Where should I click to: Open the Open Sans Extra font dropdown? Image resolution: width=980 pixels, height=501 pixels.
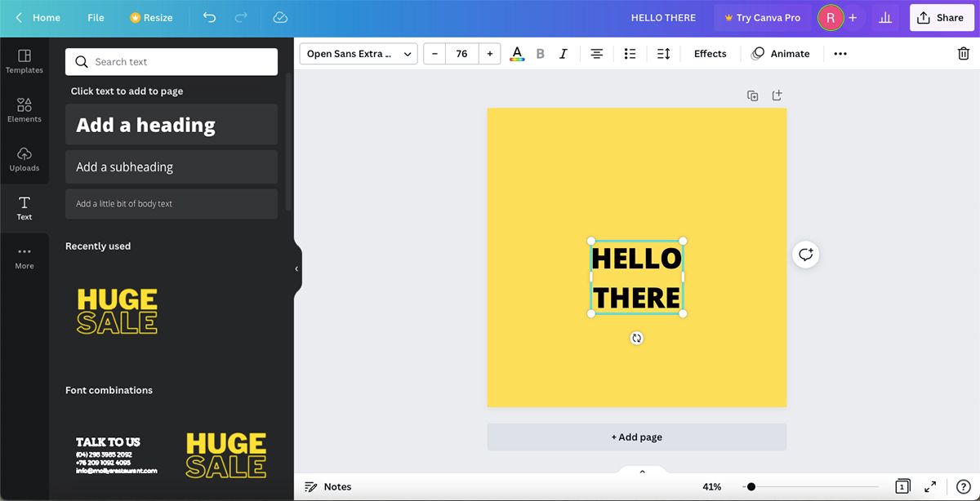coord(359,54)
